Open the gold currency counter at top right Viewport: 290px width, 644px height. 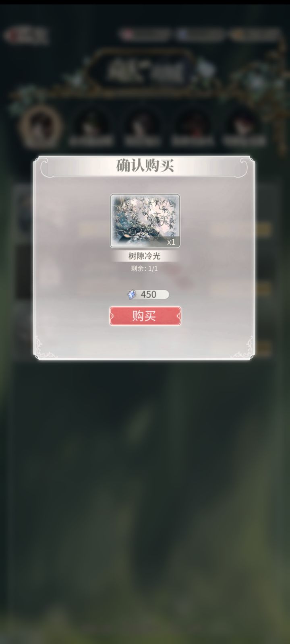pos(255,35)
